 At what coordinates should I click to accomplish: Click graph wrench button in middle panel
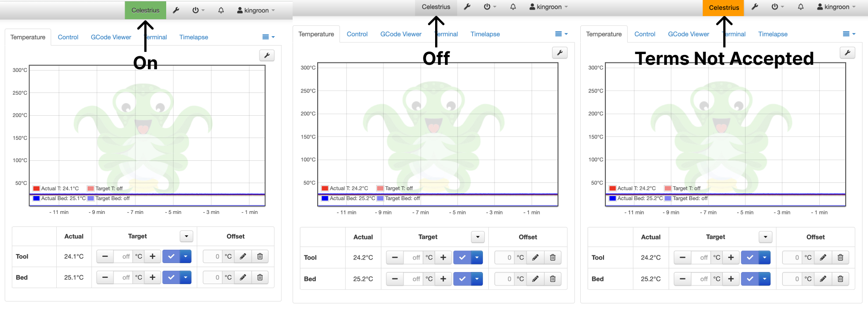(x=560, y=53)
